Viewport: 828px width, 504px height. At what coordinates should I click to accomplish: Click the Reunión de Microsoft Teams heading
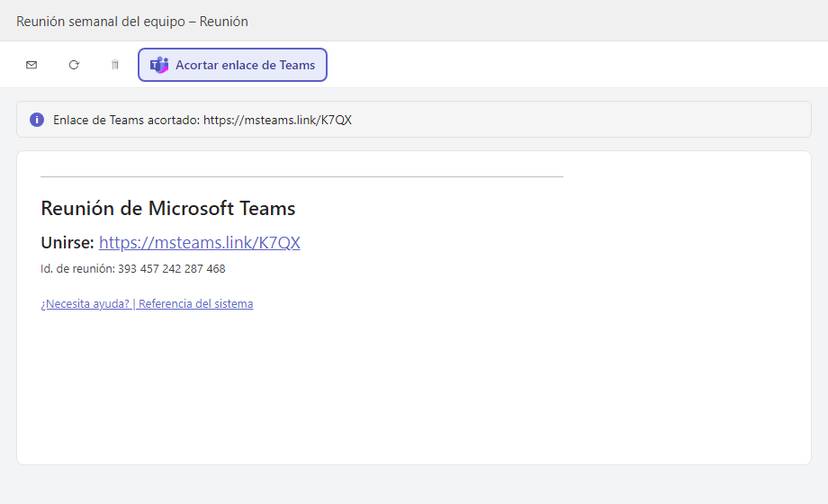pyautogui.click(x=168, y=208)
